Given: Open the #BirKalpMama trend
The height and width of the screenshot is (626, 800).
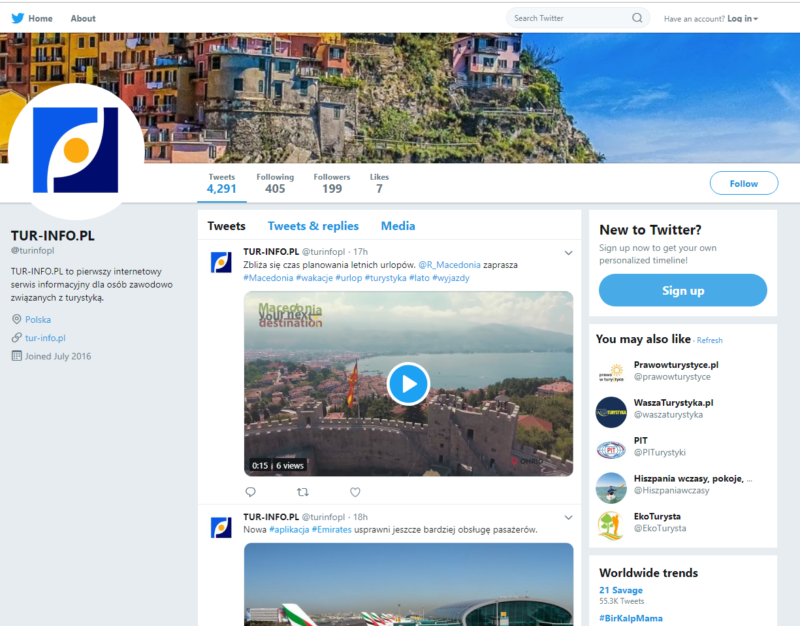Looking at the screenshot, I should 631,618.
